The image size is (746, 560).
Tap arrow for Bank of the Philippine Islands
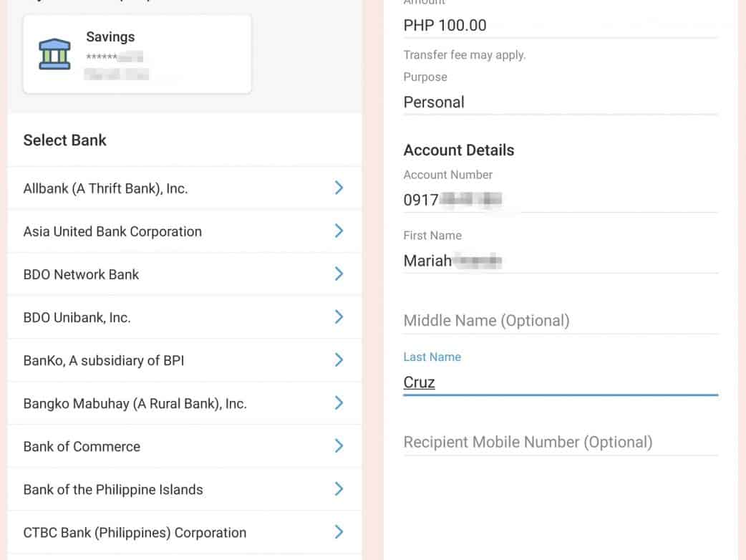click(339, 489)
